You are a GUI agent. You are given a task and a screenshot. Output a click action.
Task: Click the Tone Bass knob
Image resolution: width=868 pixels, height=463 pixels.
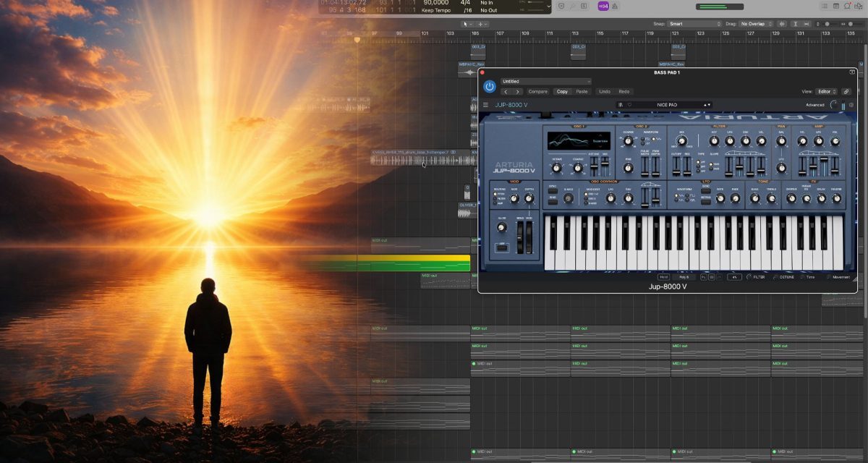point(754,198)
